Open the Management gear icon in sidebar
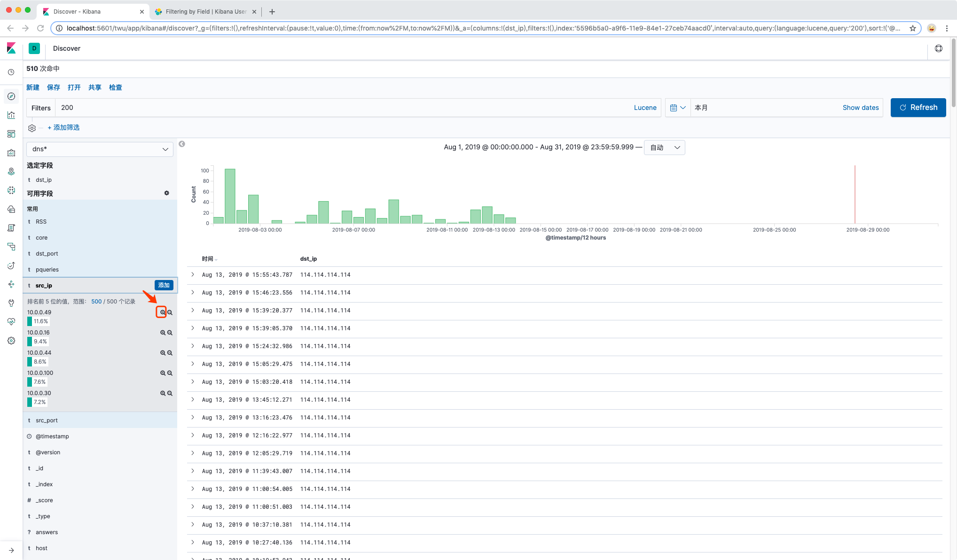Image resolution: width=957 pixels, height=560 pixels. click(x=11, y=341)
